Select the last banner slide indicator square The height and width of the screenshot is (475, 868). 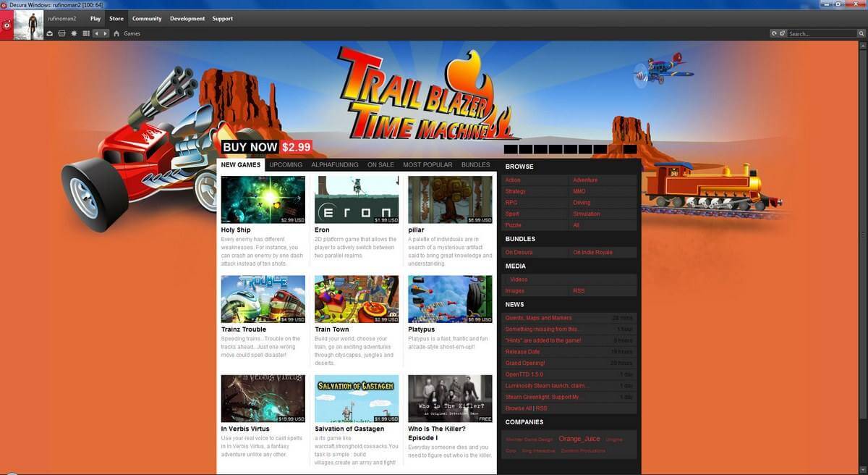(630, 149)
